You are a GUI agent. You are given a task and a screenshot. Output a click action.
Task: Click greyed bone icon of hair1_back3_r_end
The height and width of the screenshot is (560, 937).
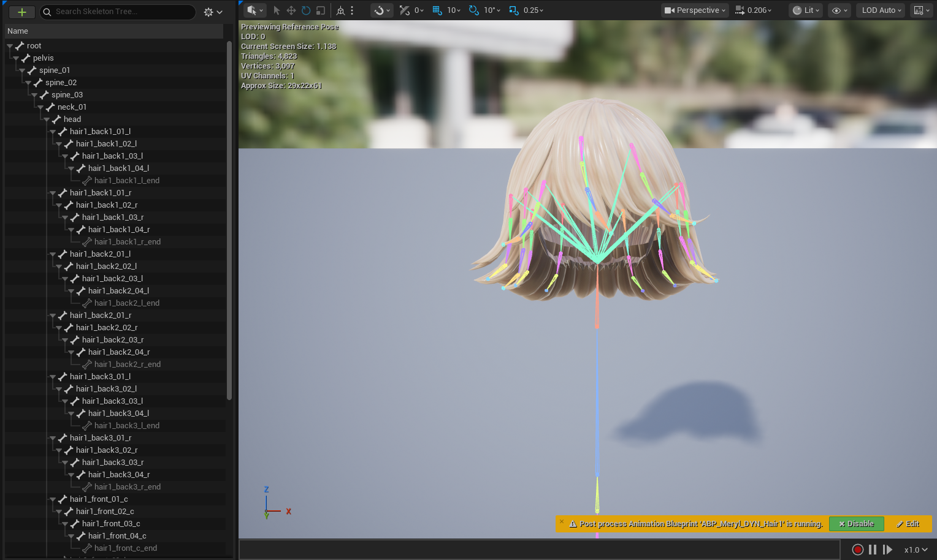click(87, 487)
